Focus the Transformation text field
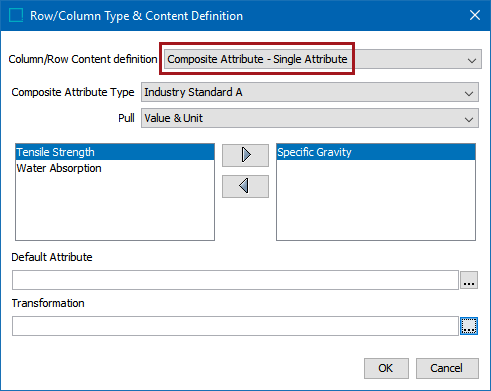 tap(235, 326)
